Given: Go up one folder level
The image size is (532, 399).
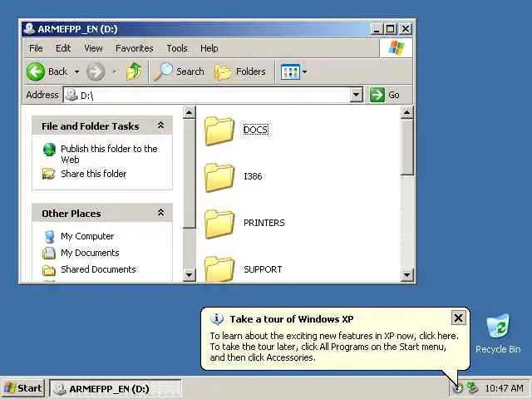Looking at the screenshot, I should pos(134,71).
